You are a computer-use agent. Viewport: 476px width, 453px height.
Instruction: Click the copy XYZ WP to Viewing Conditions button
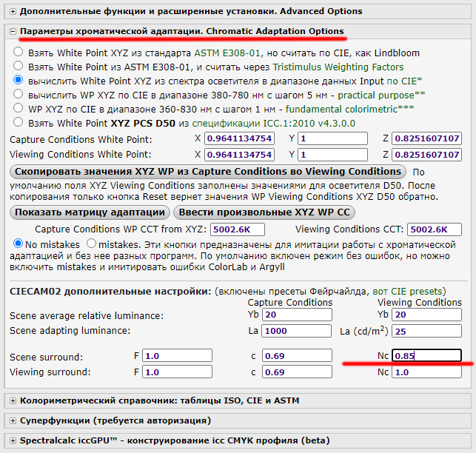coord(206,172)
